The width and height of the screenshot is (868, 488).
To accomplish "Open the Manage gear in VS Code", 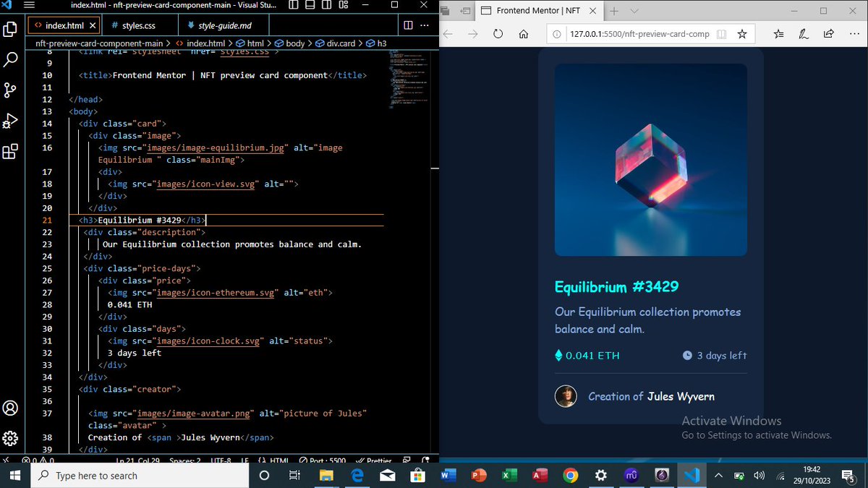I will [x=10, y=438].
